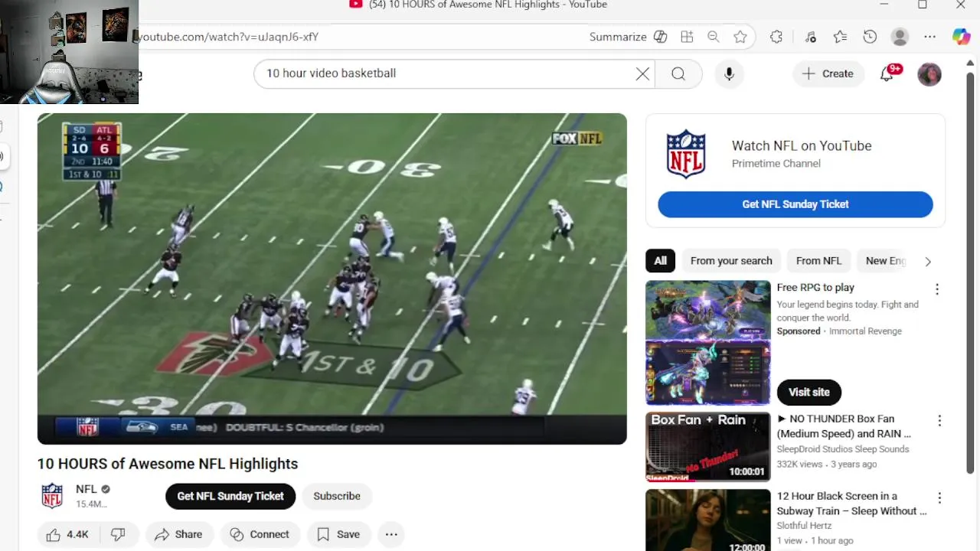Open options for NO THUNDER Box Fan video
The image size is (980, 551).
939,421
